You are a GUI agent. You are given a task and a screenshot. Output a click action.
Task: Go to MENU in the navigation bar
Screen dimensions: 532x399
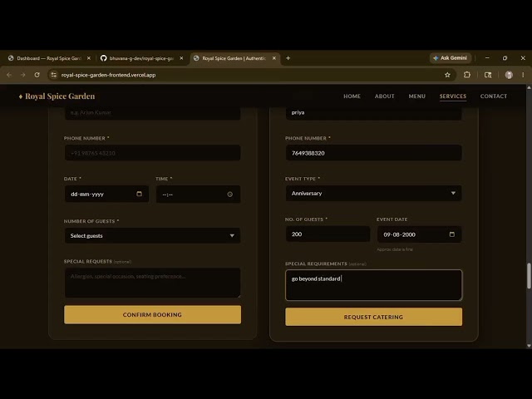pos(416,96)
